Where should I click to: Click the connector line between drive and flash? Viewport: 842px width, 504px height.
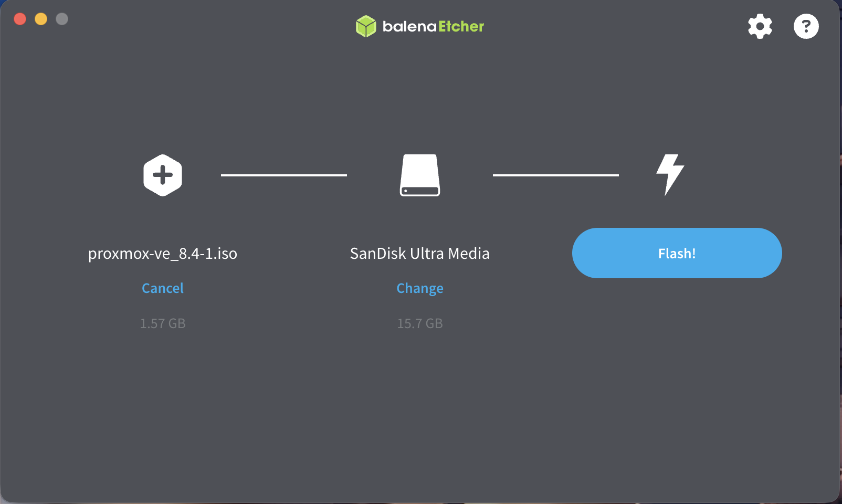click(x=556, y=175)
